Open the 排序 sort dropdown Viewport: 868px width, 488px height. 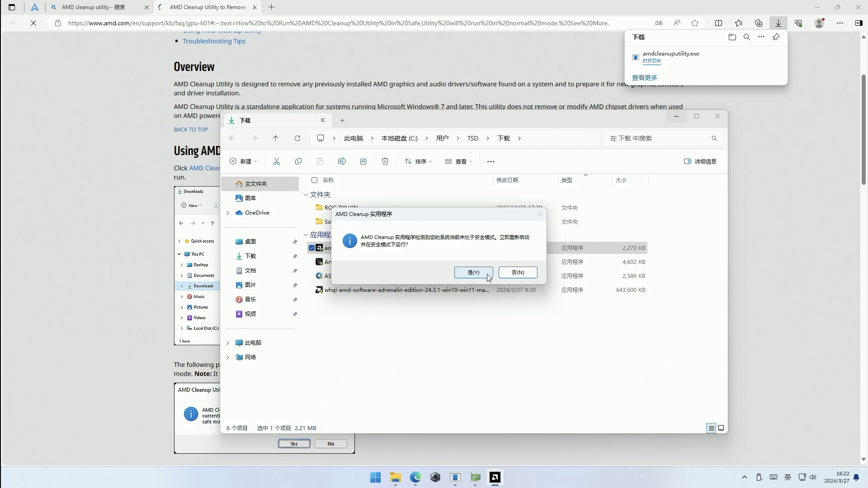418,161
